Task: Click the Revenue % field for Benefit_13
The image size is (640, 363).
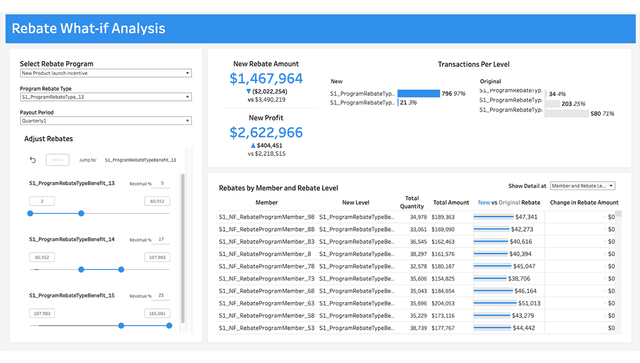Action: tap(162, 183)
